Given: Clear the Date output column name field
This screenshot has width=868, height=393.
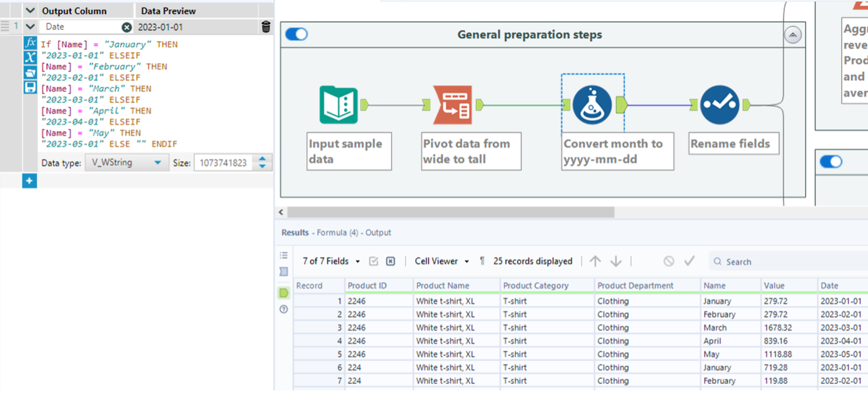Looking at the screenshot, I should (x=126, y=27).
